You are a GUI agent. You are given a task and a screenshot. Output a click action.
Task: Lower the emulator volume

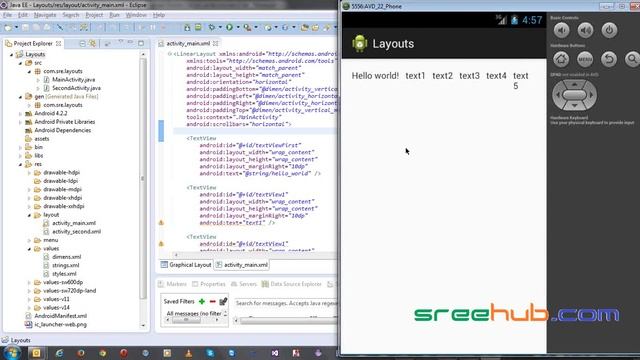562,30
